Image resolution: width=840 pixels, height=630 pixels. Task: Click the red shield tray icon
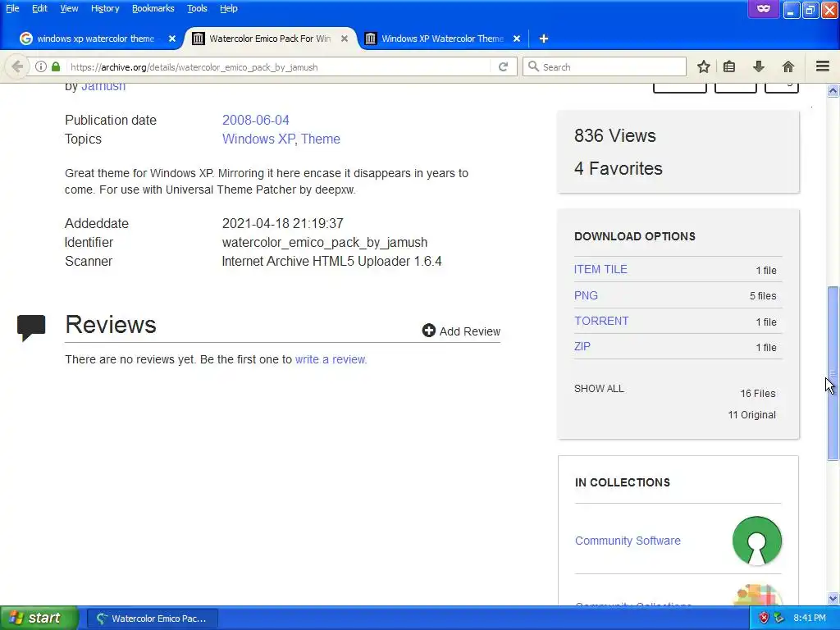[x=764, y=619]
